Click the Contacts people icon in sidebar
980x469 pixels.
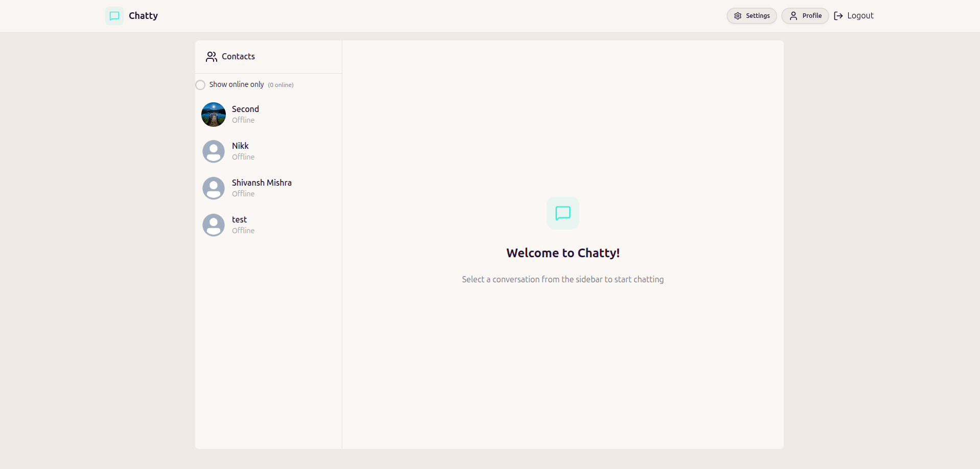(211, 57)
